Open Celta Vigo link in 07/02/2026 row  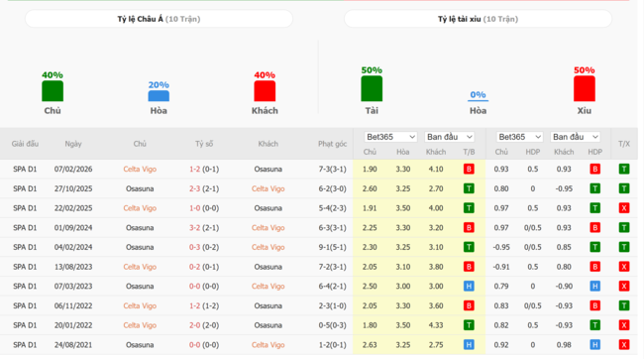140,169
